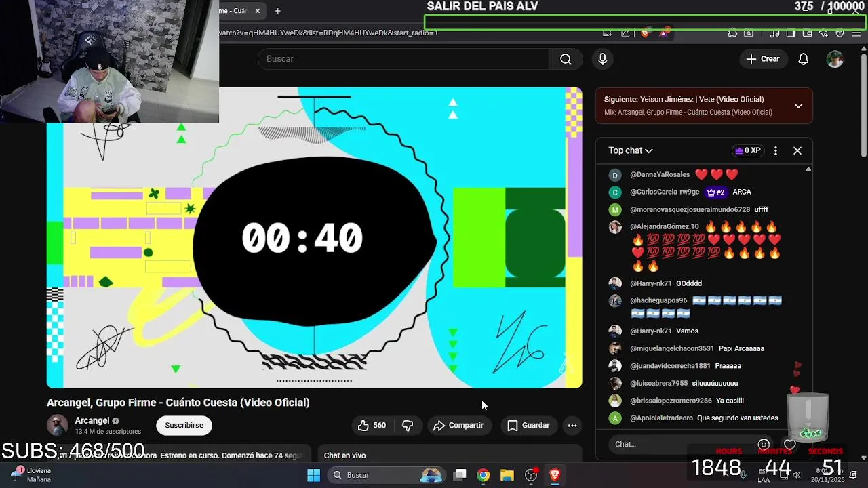
Task: Open a new browser tab
Action: (277, 11)
